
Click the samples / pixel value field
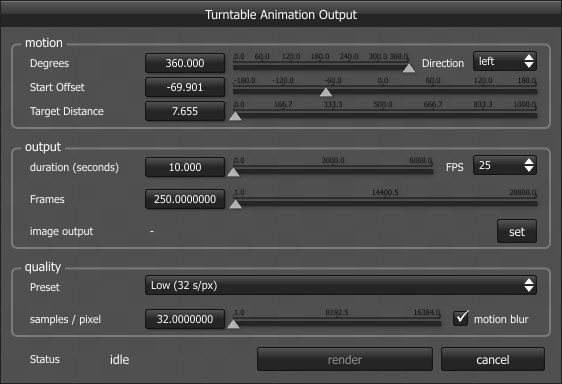pyautogui.click(x=185, y=319)
